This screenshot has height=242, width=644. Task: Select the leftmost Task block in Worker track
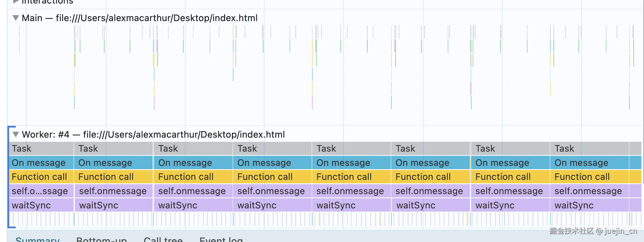[x=41, y=149]
